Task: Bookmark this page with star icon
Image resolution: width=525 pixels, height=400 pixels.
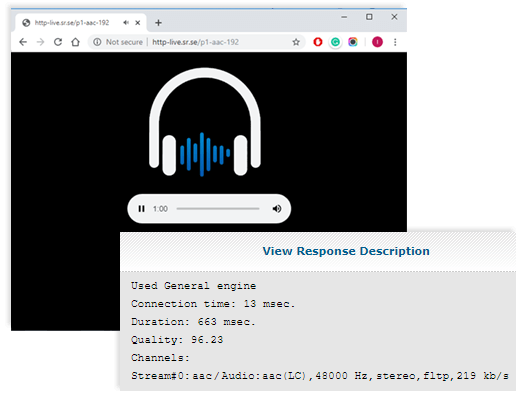Action: coord(296,42)
